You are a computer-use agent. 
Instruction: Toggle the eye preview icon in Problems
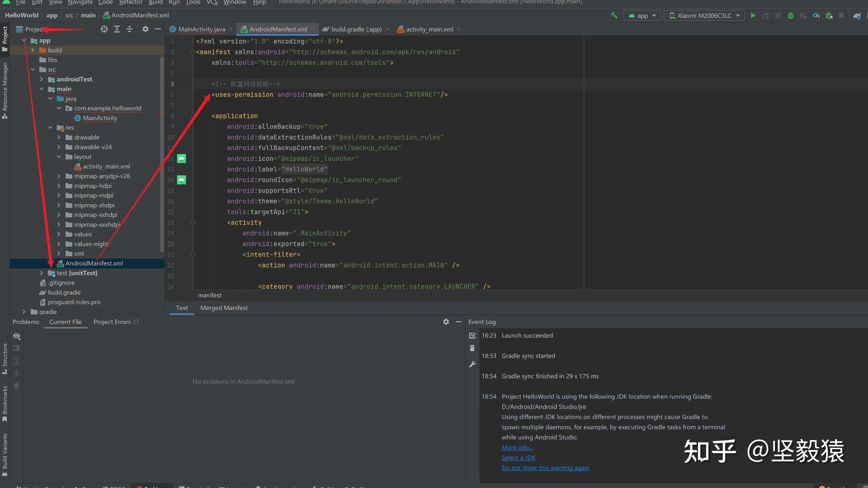tap(17, 336)
